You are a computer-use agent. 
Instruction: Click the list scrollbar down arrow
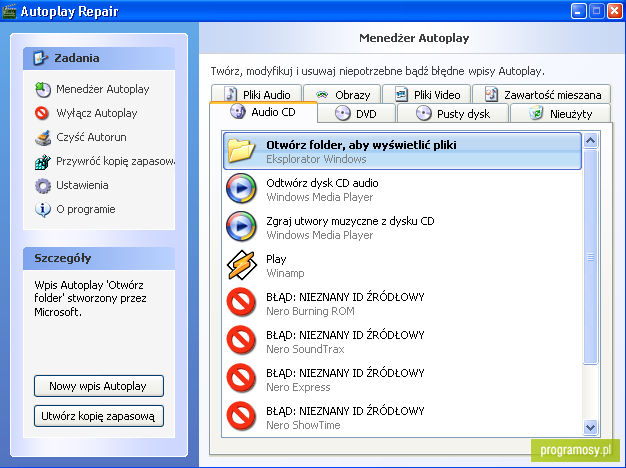[x=590, y=427]
